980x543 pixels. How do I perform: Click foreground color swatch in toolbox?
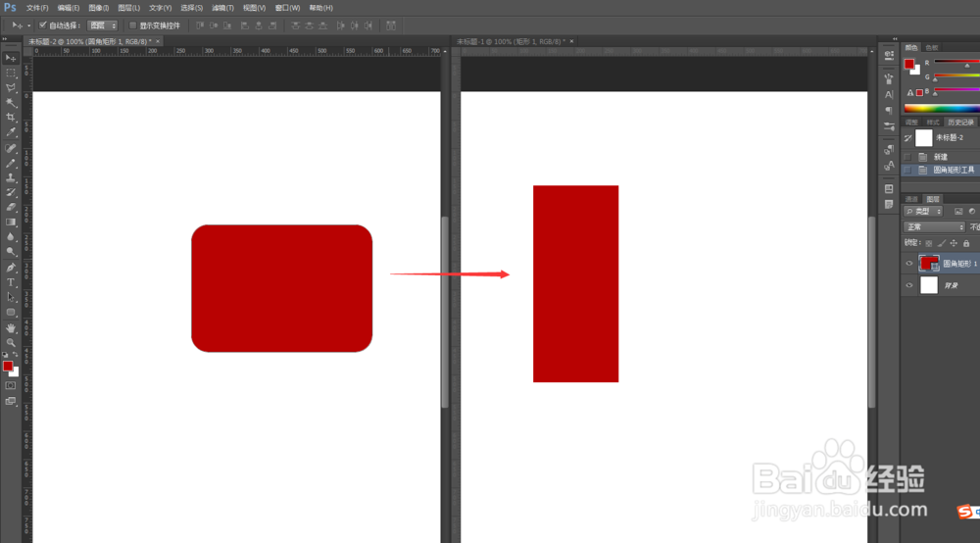click(x=8, y=367)
